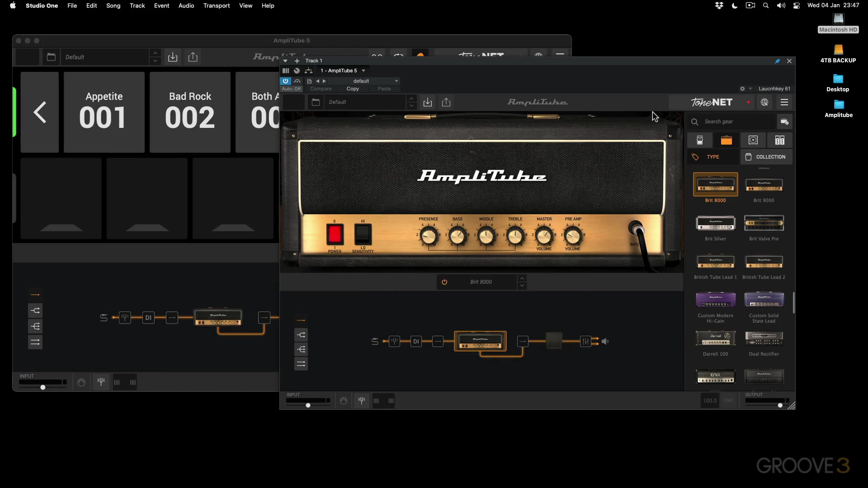Choose the Brit Silver amp

[x=716, y=223]
